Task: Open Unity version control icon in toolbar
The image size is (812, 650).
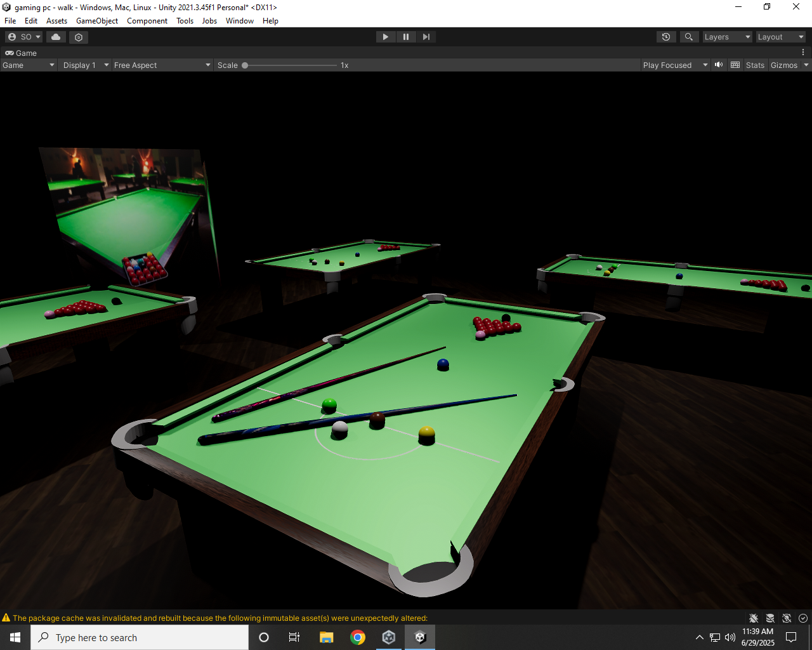Action: 79,37
